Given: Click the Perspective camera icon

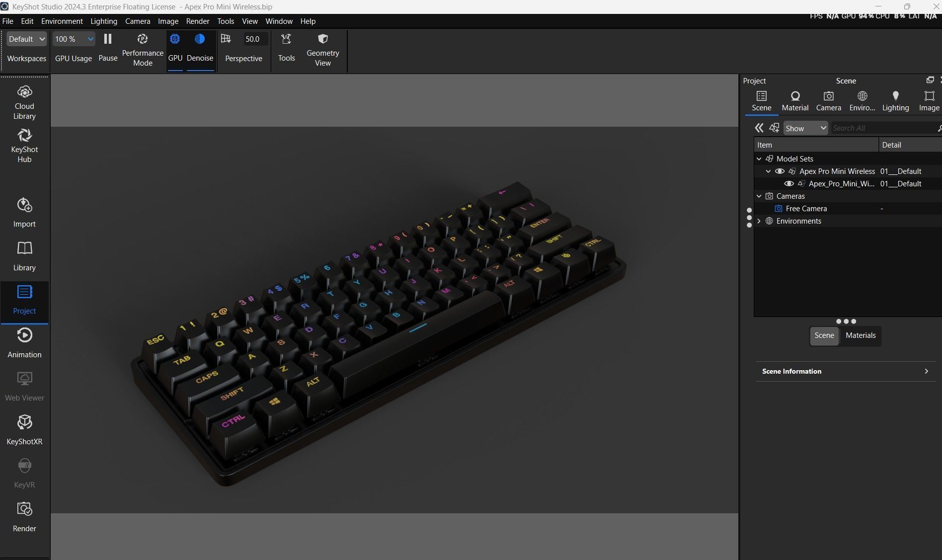Looking at the screenshot, I should pyautogui.click(x=226, y=39).
